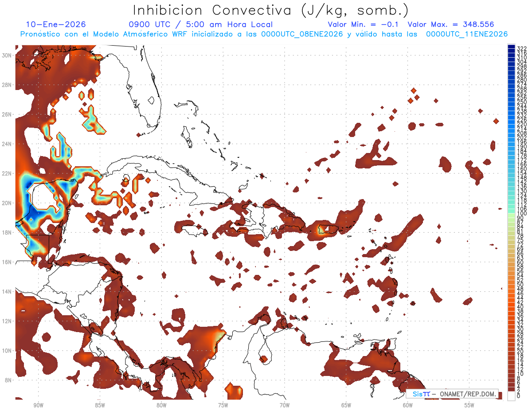Screen dimensions: 532x411
Task: Click the 55W longitude label
Action: (x=469, y=405)
